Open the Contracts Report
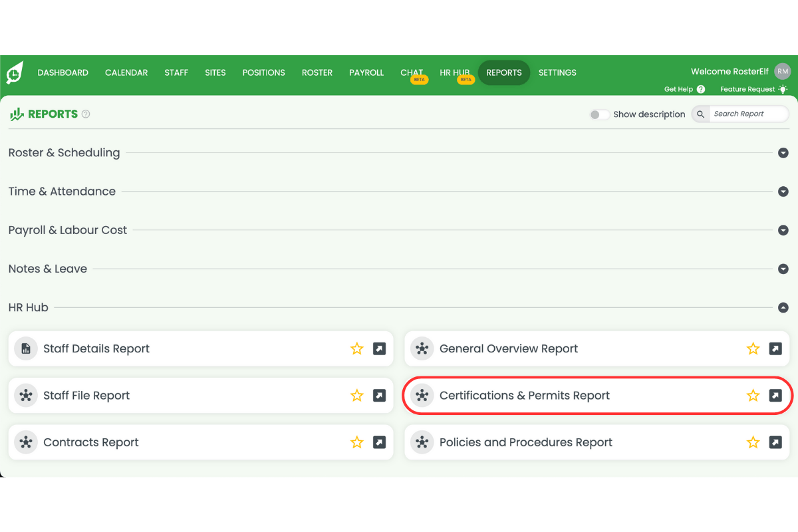The width and height of the screenshot is (798, 532). pyautogui.click(x=91, y=442)
